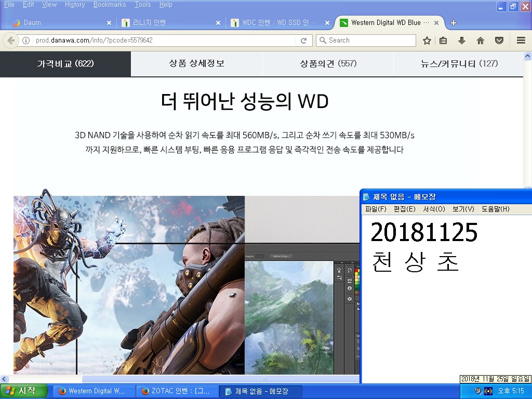The height and width of the screenshot is (399, 532).
Task: Open the Firefox hamburger menu
Action: 521,41
